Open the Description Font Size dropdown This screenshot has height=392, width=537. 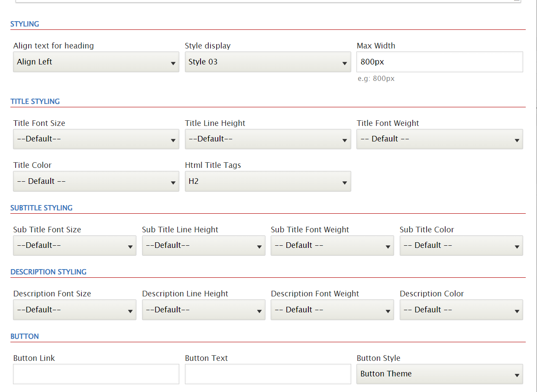pos(74,310)
